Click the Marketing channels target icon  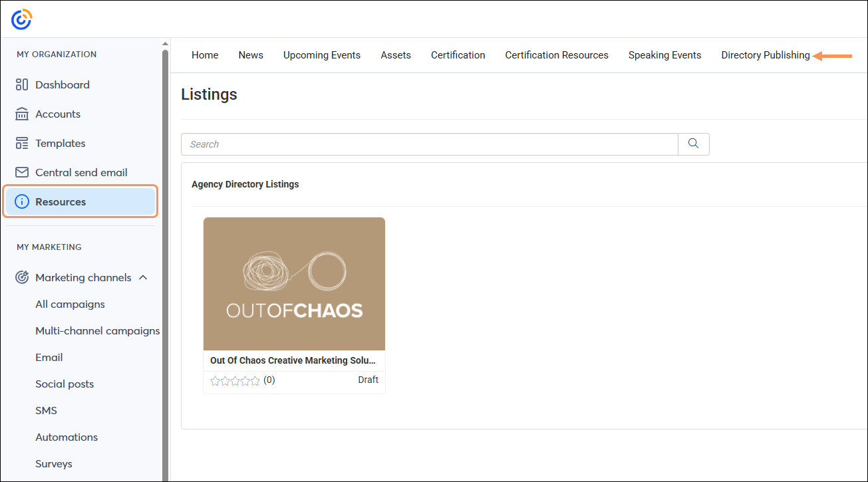[x=22, y=277]
